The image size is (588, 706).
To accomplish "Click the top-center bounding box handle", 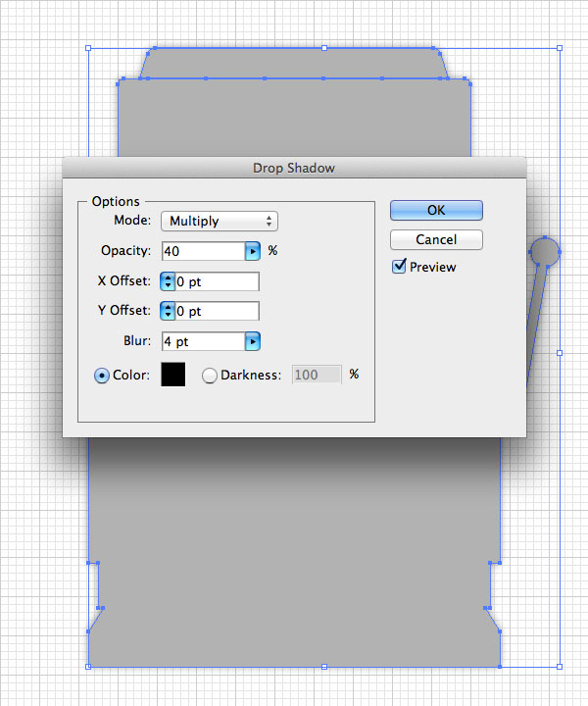I will click(x=324, y=48).
